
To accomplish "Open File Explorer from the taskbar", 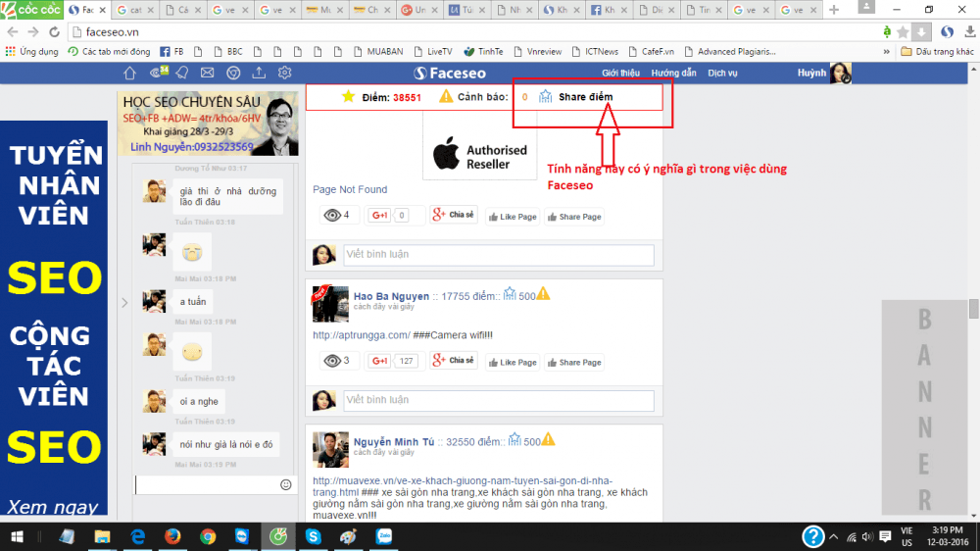I will (x=102, y=536).
